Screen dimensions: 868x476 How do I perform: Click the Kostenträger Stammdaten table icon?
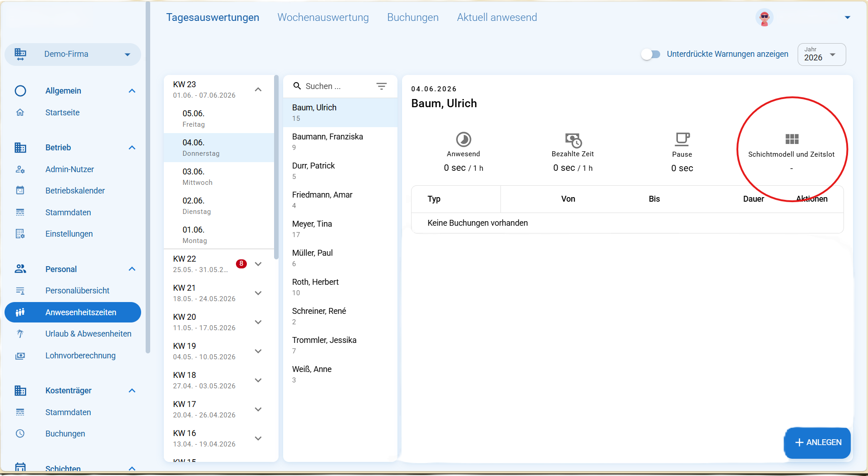[x=20, y=412]
